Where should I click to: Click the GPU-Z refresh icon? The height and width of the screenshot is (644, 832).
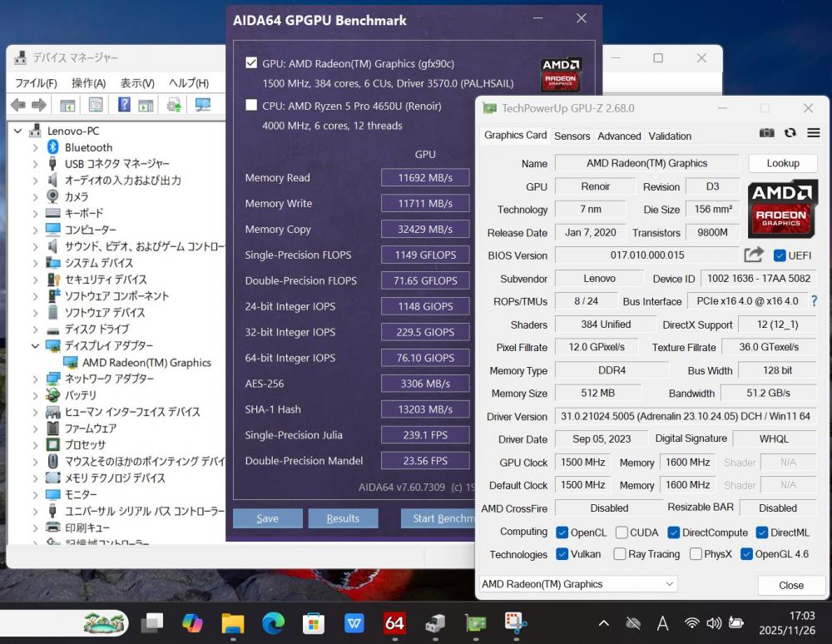click(x=790, y=133)
